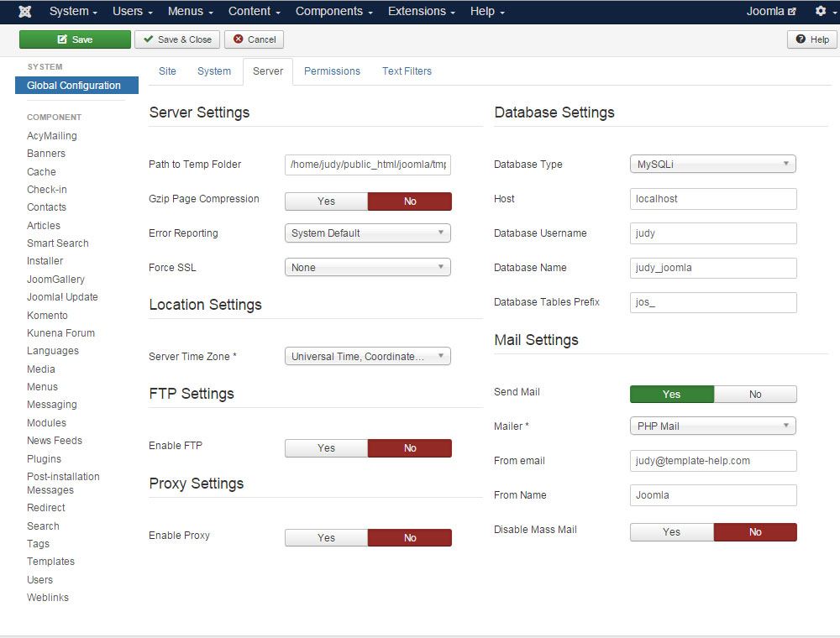Open Smart Search in the sidebar
This screenshot has height=638, width=840.
coord(58,243)
